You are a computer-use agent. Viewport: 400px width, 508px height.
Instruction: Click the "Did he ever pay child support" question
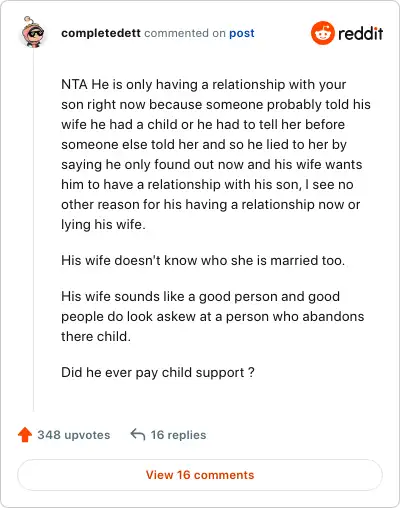click(158, 373)
